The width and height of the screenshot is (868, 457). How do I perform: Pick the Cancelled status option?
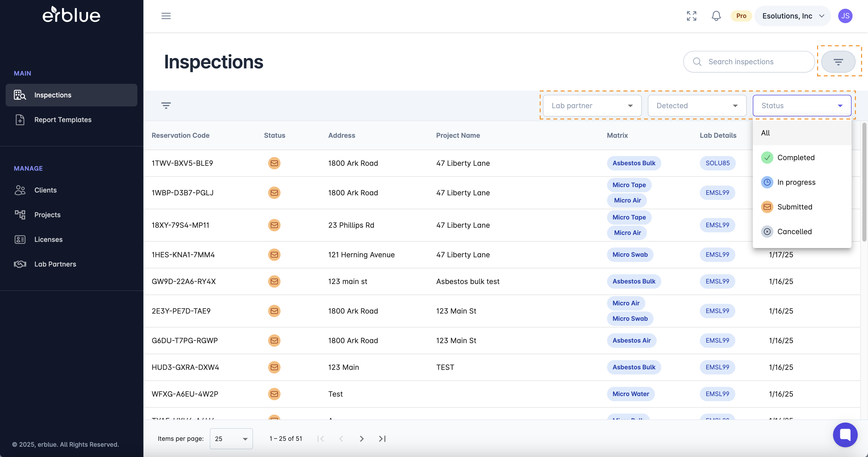[794, 231]
